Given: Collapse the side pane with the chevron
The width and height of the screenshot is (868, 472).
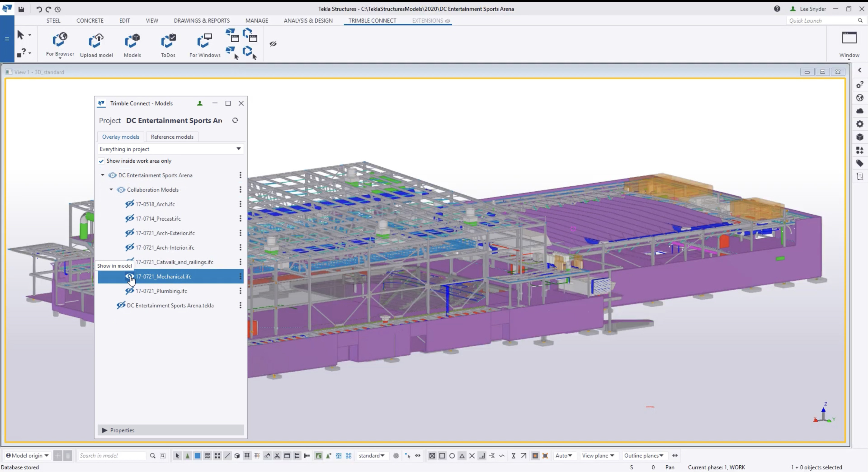Looking at the screenshot, I should (860, 70).
